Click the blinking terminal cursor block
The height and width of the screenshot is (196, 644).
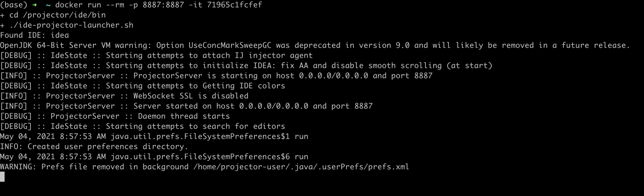[2, 177]
